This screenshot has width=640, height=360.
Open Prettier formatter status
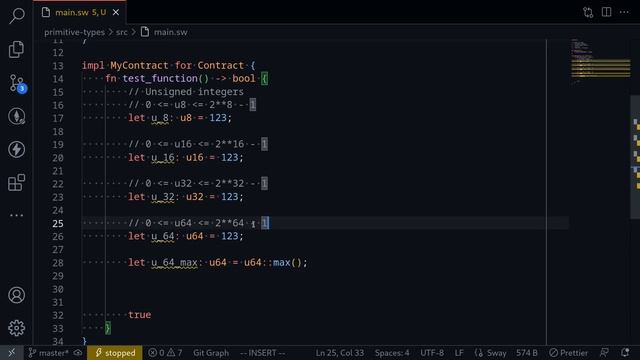pyautogui.click(x=569, y=353)
